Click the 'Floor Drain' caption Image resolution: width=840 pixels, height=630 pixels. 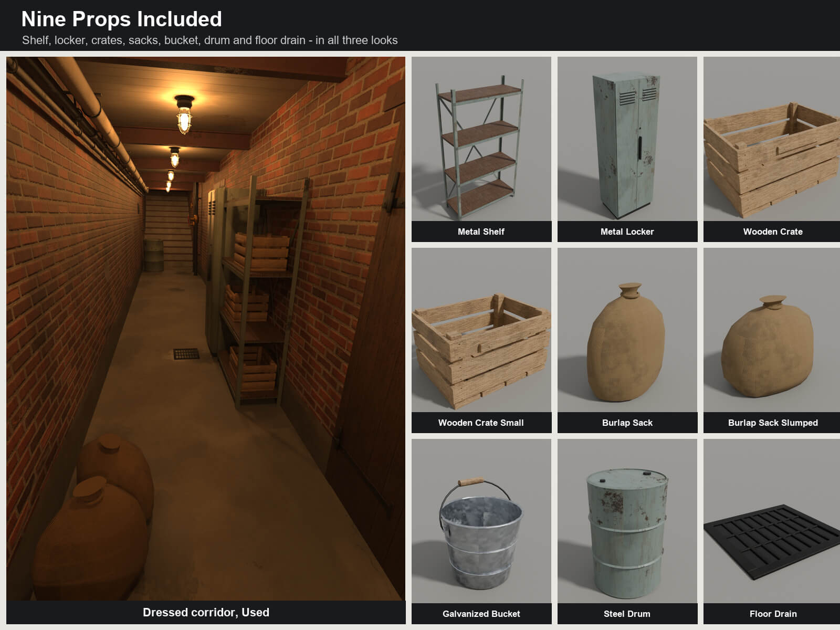(x=773, y=614)
